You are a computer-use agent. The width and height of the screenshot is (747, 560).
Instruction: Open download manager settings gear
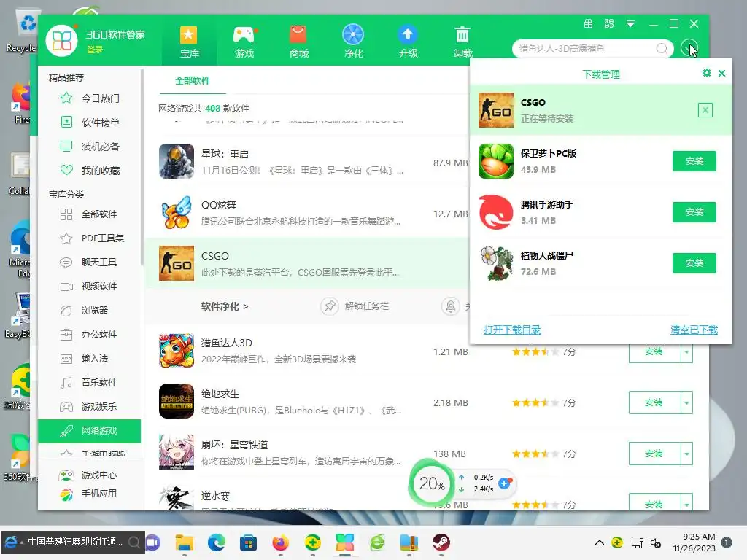(706, 73)
